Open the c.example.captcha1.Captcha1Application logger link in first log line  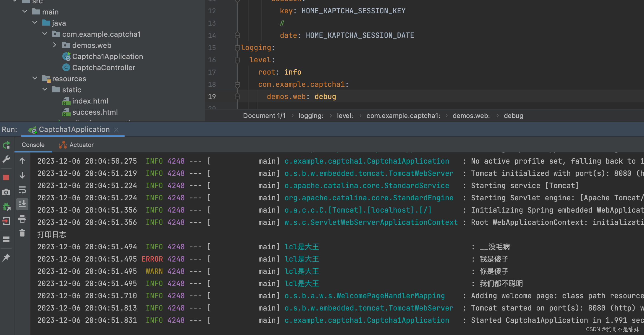tap(367, 161)
